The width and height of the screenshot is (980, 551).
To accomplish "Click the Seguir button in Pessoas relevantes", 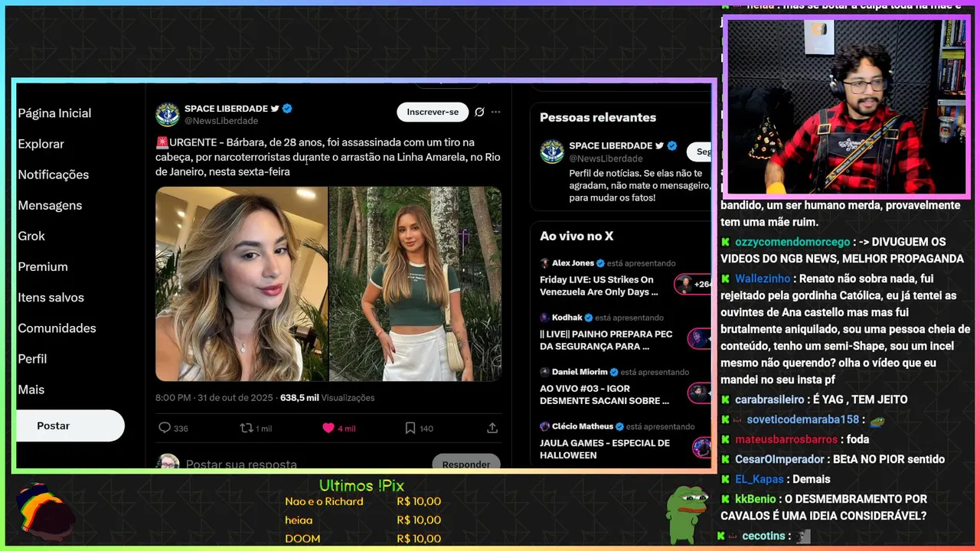I will tap(699, 152).
